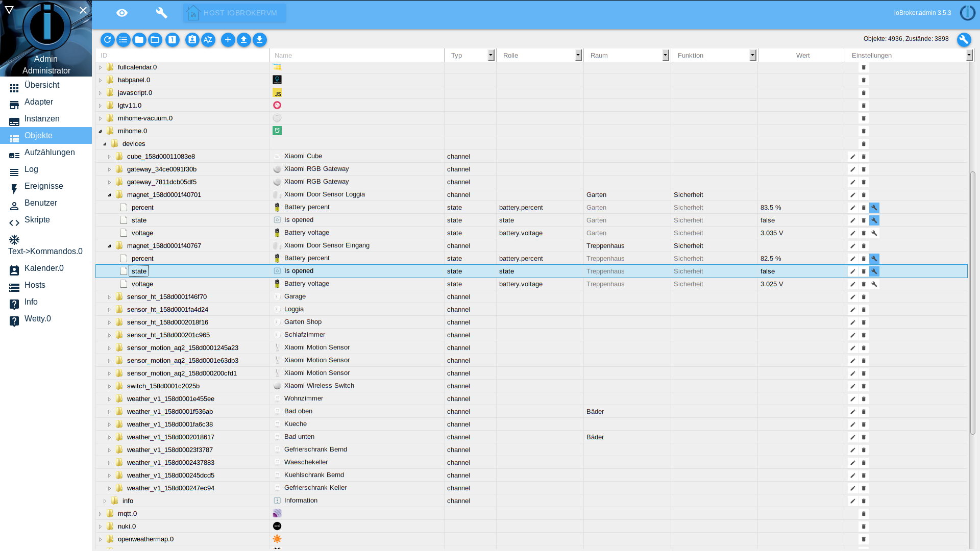This screenshot has width=980, height=551.
Task: Go to Übersicht in sidebar
Action: (46, 85)
